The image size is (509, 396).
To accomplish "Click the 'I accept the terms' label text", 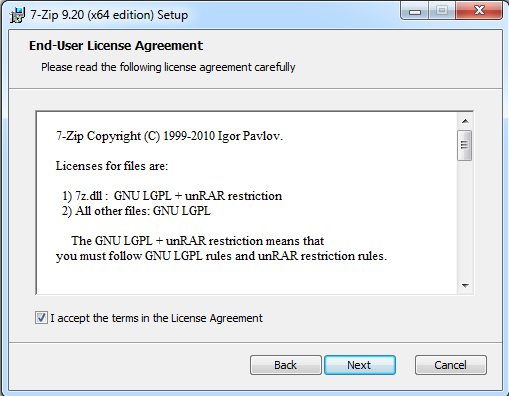I will click(156, 318).
